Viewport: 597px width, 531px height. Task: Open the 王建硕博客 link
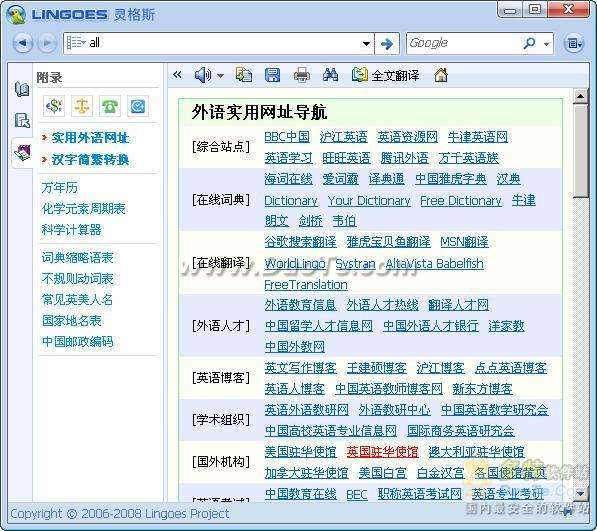coord(377,368)
